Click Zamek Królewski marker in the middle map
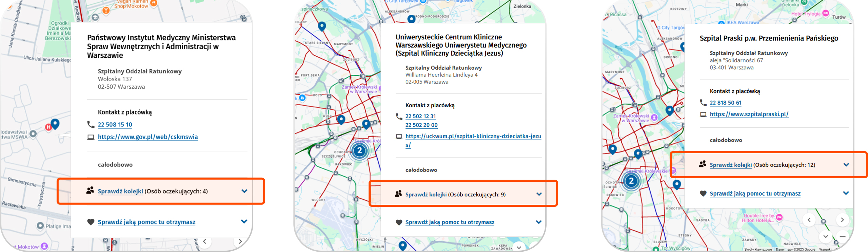Screen dimensions: 868x252 coord(380,89)
